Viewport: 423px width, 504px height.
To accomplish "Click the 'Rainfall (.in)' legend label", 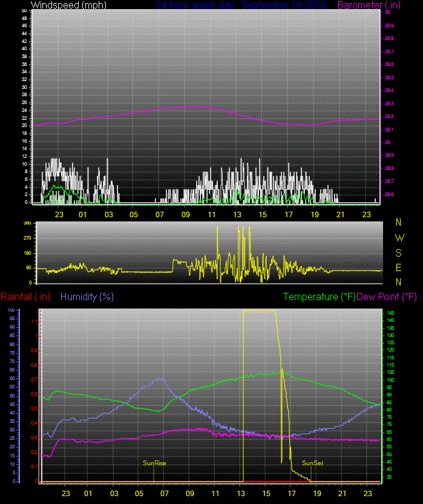I will [x=25, y=296].
